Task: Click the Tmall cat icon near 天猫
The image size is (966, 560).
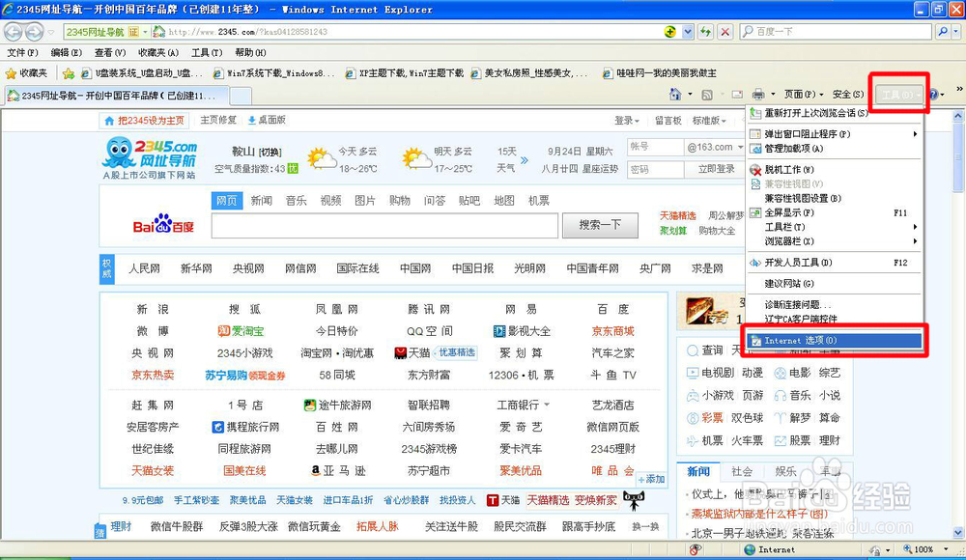Action: pyautogui.click(x=401, y=352)
